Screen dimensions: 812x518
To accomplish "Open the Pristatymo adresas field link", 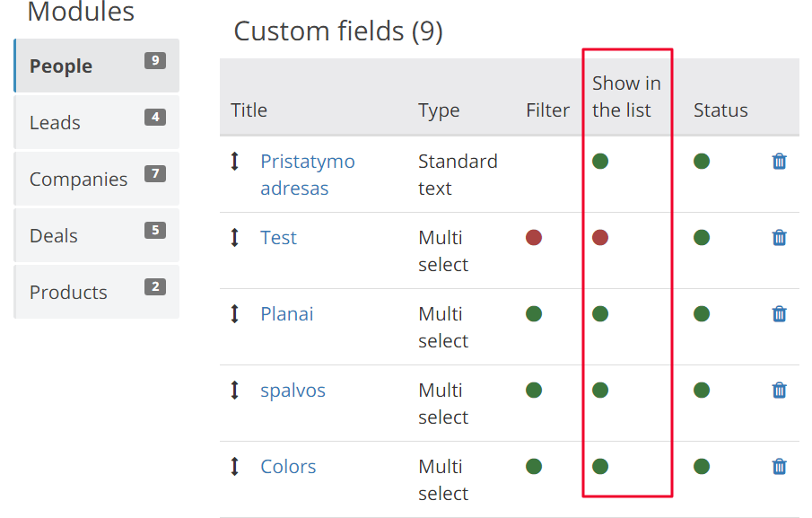I will coord(308,174).
